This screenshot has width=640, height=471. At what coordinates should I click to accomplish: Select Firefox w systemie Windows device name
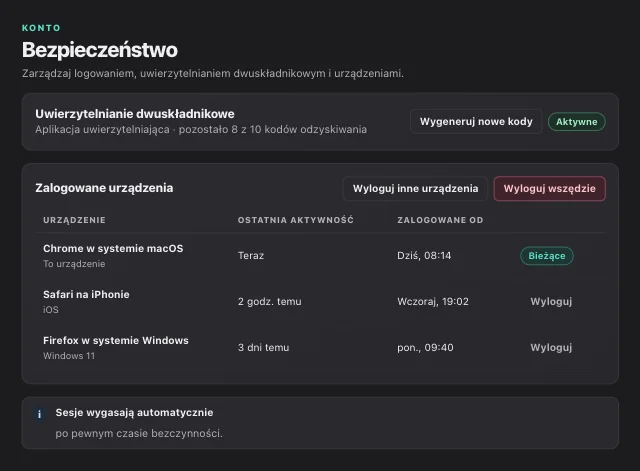(116, 341)
